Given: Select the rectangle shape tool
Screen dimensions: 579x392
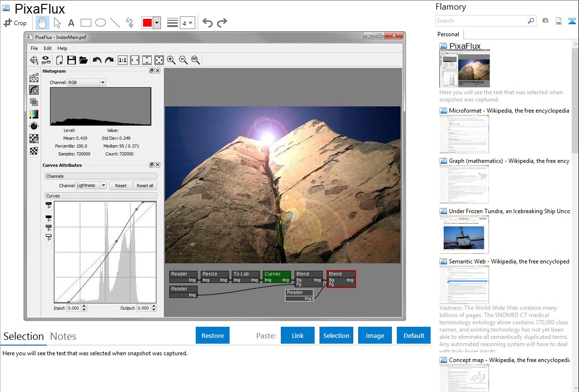Looking at the screenshot, I should [x=86, y=23].
